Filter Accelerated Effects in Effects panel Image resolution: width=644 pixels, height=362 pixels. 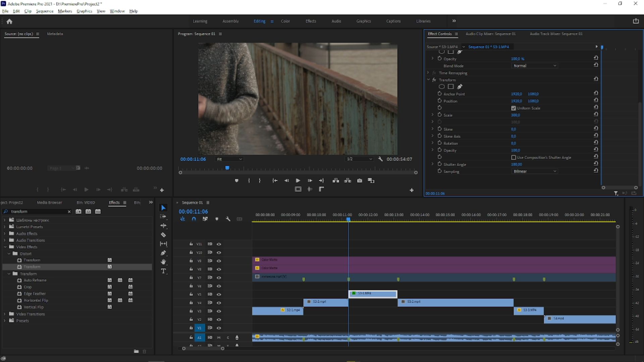pos(78,212)
